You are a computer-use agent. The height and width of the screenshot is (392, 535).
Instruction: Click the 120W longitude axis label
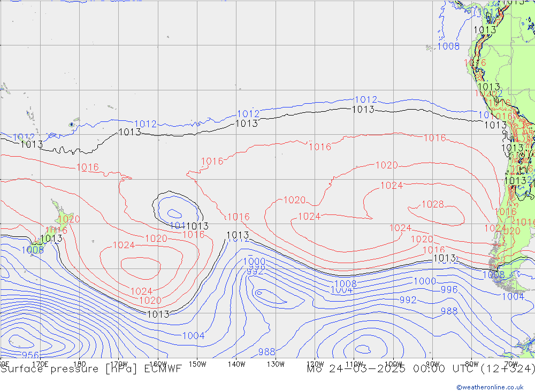click(x=315, y=364)
